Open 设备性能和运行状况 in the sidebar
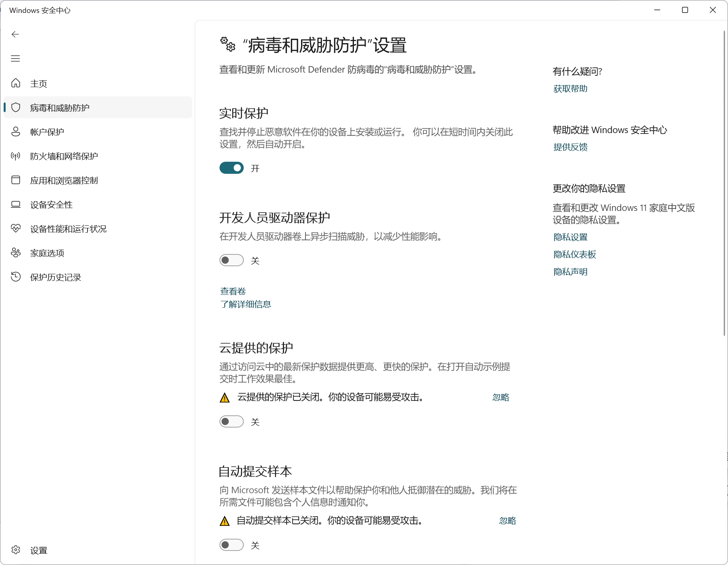 98,229
